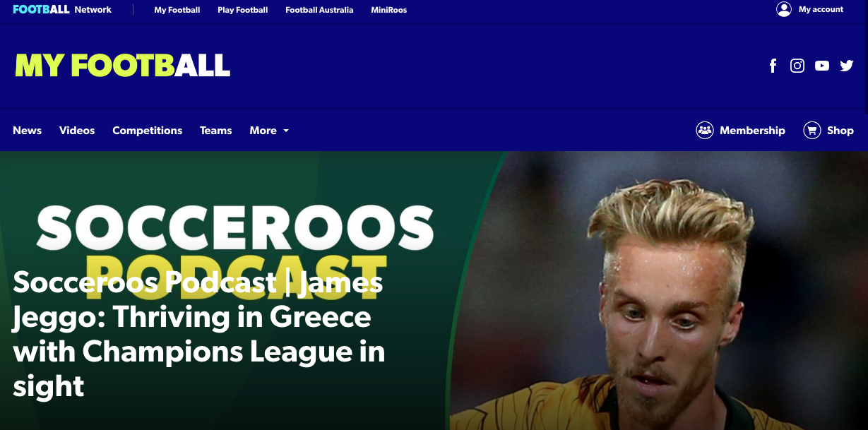The image size is (868, 430).
Task: Select the News menu item
Action: pyautogui.click(x=27, y=131)
